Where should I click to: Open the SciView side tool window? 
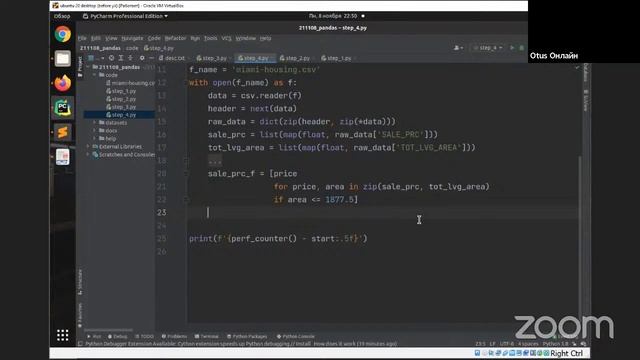click(x=586, y=100)
